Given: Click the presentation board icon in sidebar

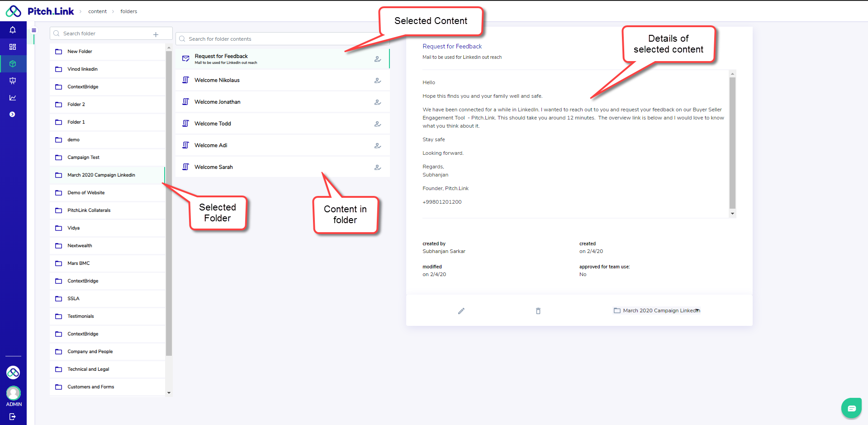Looking at the screenshot, I should [x=13, y=81].
